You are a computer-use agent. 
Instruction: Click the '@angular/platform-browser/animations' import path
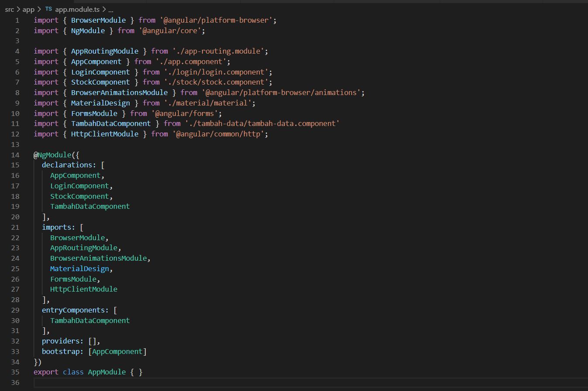tap(283, 92)
